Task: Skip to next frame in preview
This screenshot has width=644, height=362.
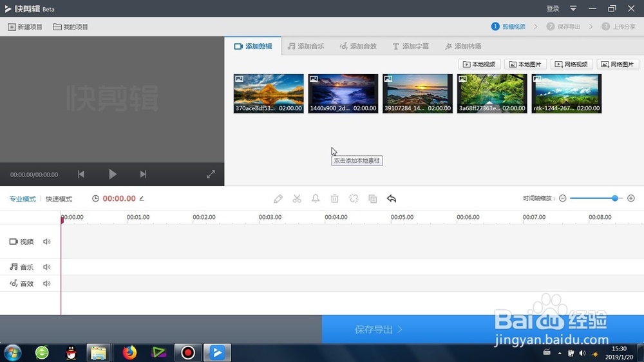Action: coord(143,174)
